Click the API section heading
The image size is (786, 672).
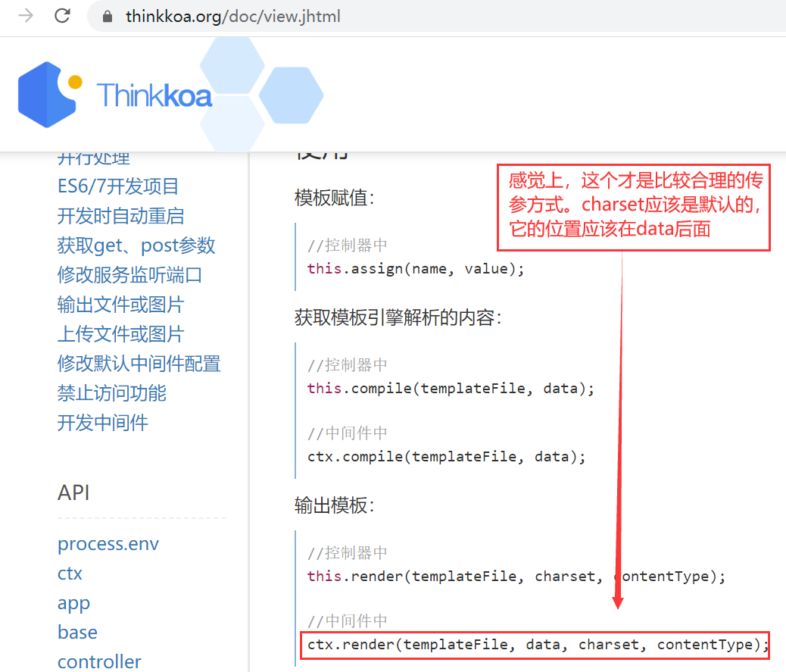[x=73, y=493]
